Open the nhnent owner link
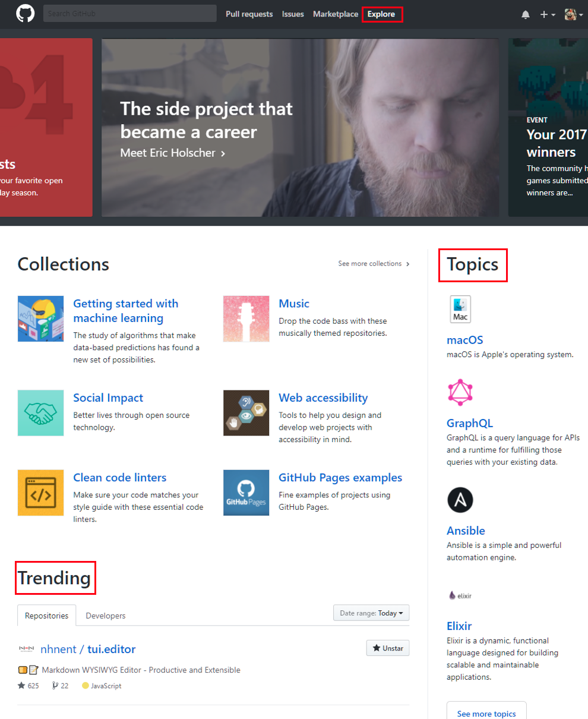Viewport: 588px width, 719px height. [58, 649]
